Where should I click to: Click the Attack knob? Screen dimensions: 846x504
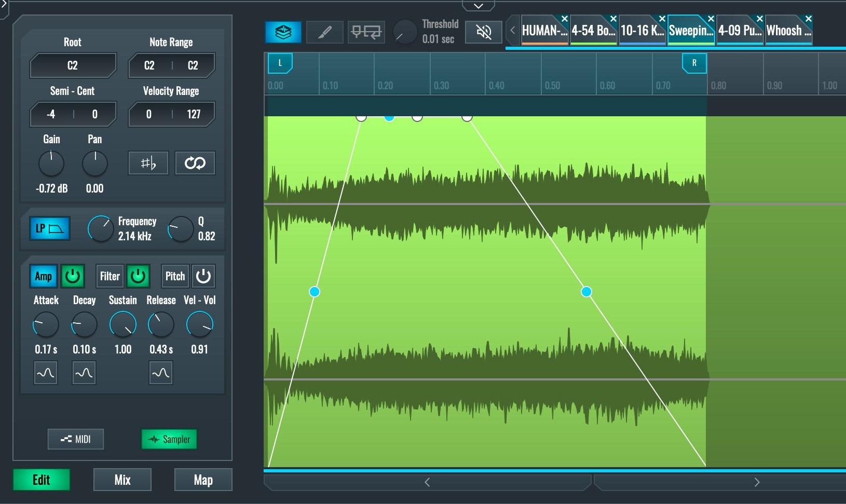click(46, 325)
